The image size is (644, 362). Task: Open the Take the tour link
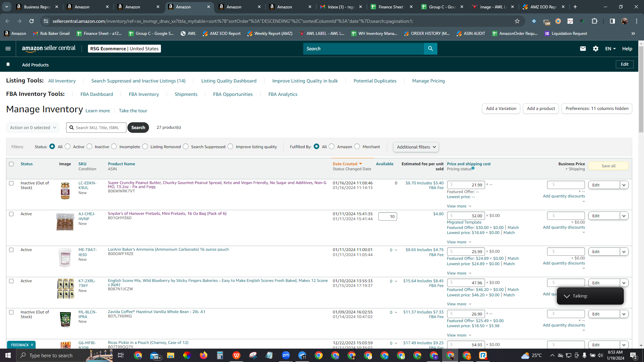(x=133, y=111)
